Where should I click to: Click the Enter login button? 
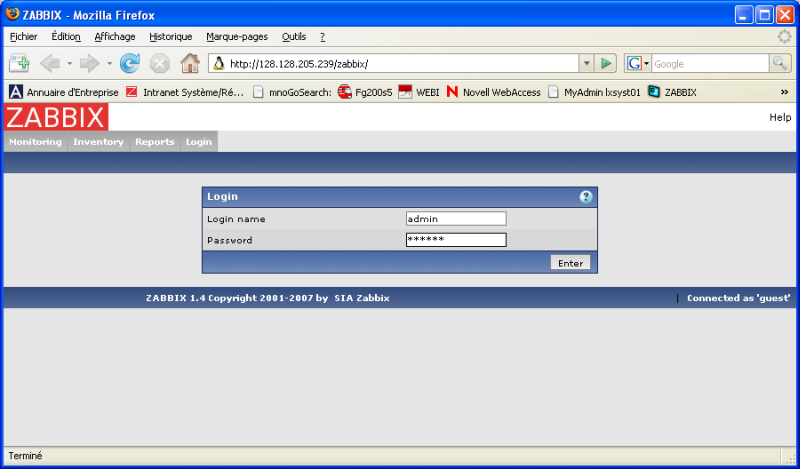click(570, 263)
